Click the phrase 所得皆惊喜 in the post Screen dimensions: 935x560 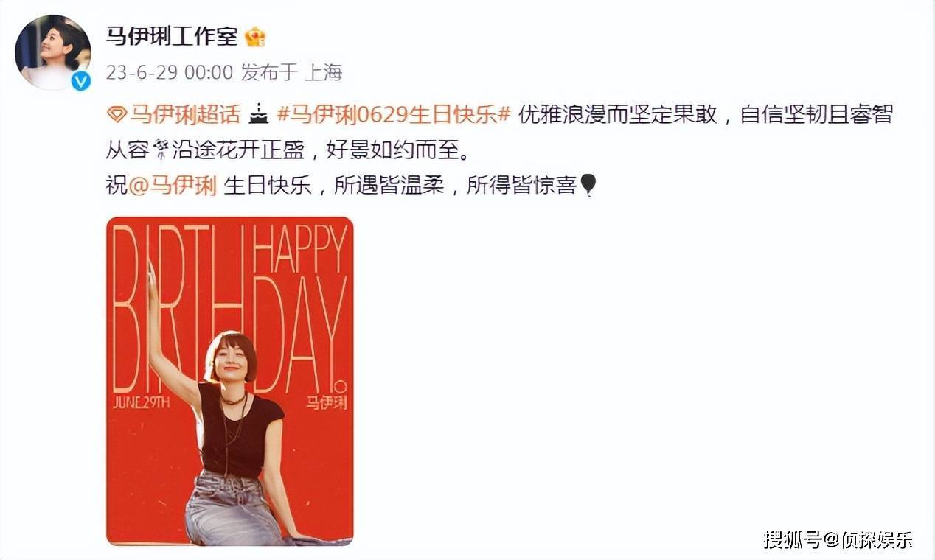tap(522, 185)
